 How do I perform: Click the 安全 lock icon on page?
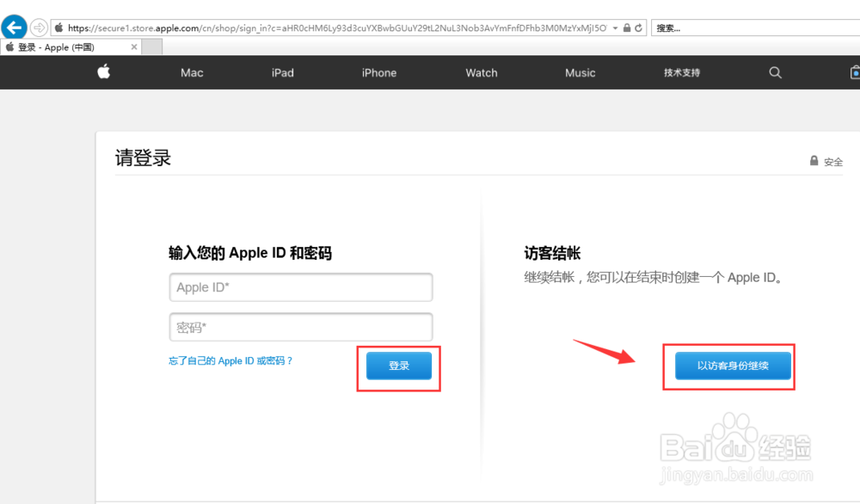[x=814, y=161]
